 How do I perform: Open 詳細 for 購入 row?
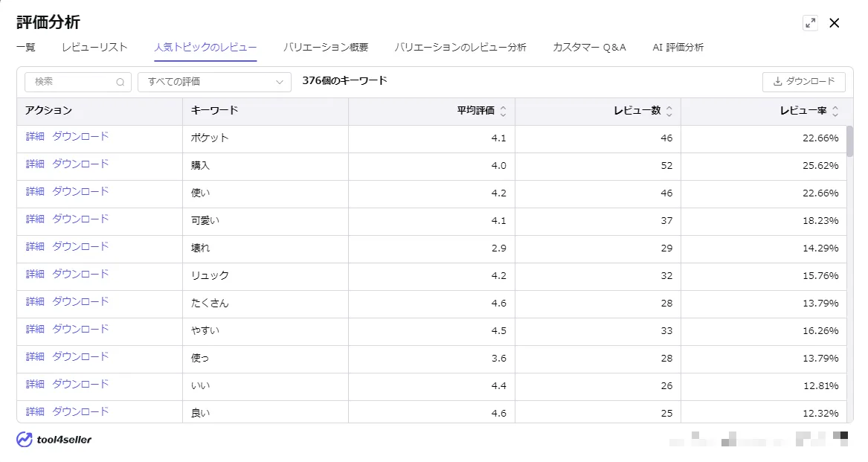coord(35,164)
